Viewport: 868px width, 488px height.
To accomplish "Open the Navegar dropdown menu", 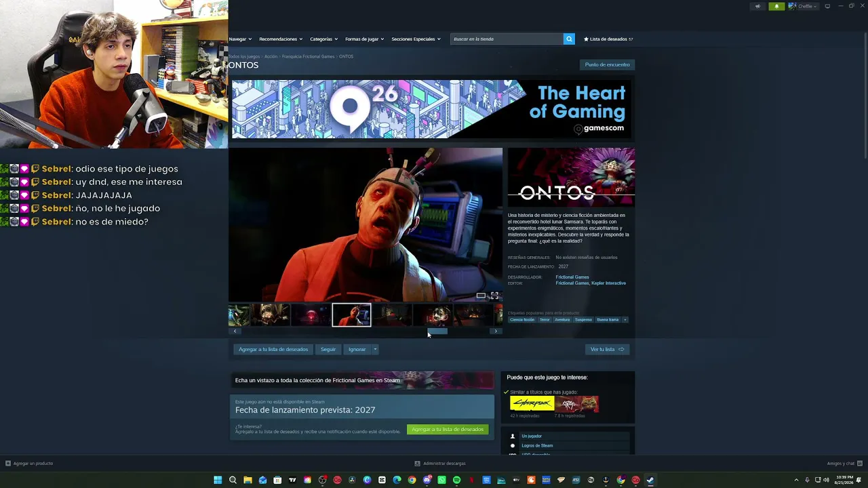I will [240, 39].
